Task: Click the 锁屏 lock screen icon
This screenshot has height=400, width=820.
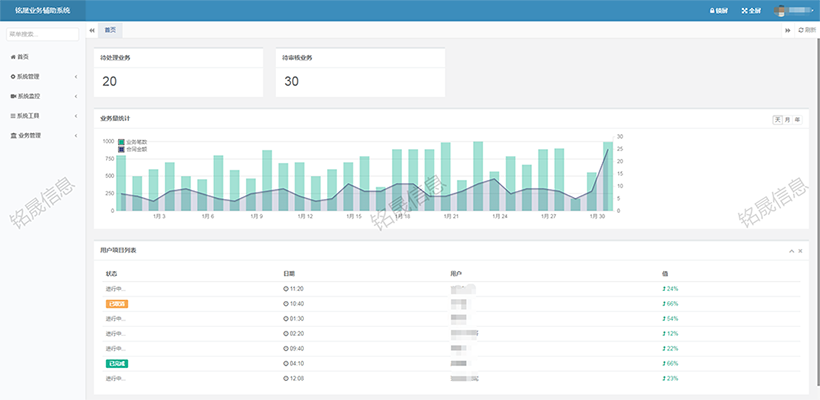Action: (x=712, y=10)
